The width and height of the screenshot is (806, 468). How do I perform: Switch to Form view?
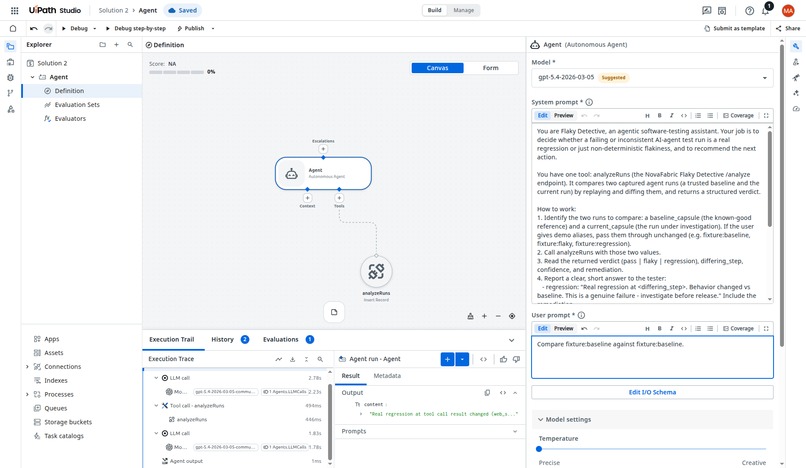[490, 68]
